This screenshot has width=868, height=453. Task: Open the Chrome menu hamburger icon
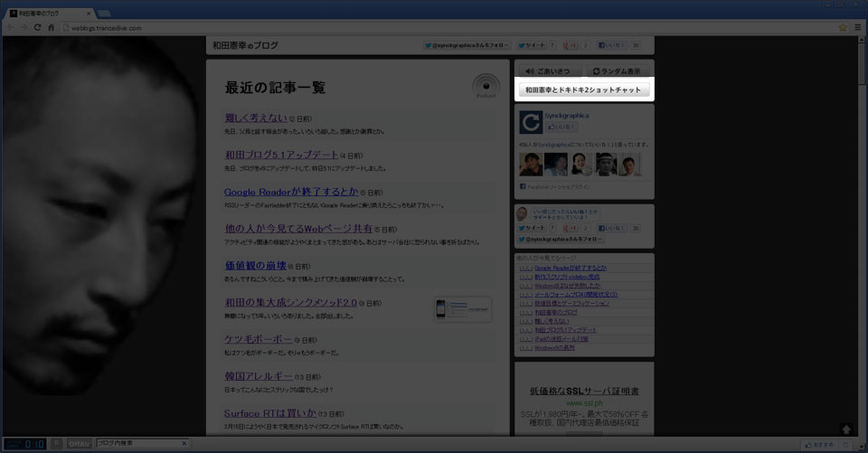(x=857, y=27)
